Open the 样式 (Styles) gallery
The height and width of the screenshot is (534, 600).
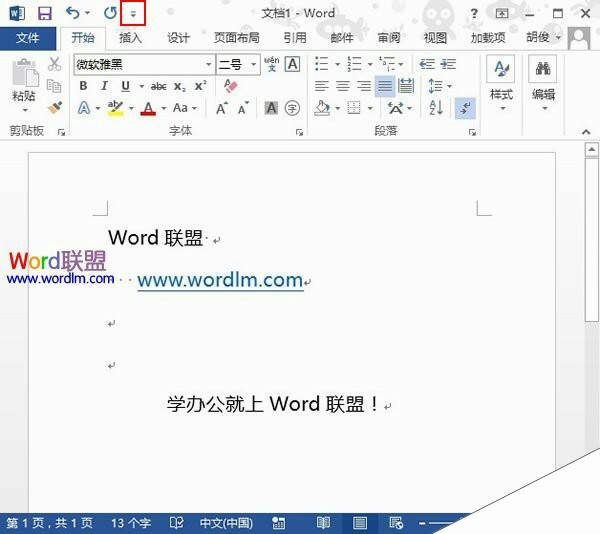click(x=501, y=85)
